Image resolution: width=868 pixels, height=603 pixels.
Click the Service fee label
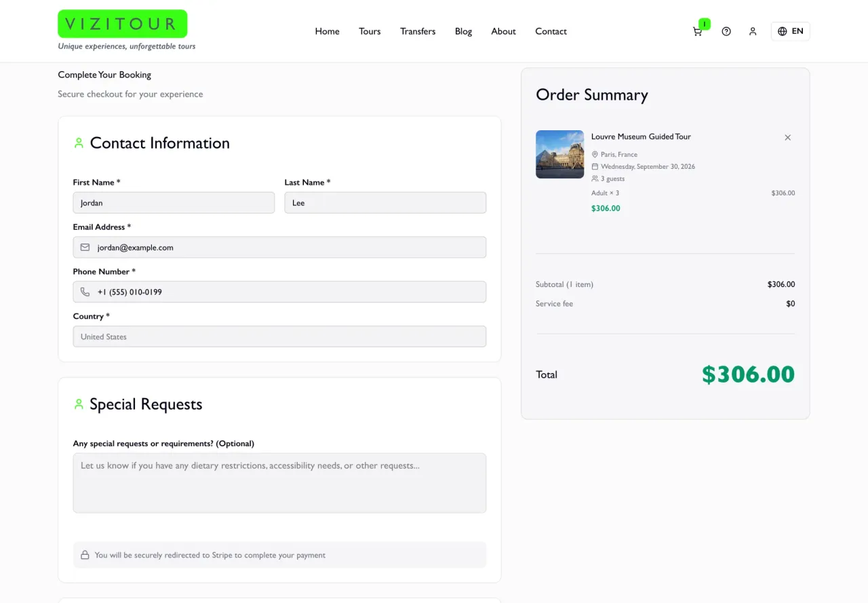click(554, 304)
